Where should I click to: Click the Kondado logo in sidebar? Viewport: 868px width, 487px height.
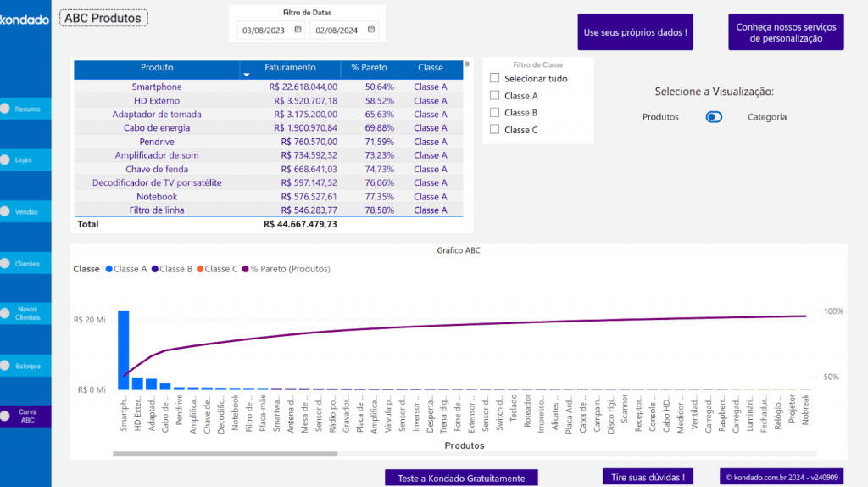[25, 20]
